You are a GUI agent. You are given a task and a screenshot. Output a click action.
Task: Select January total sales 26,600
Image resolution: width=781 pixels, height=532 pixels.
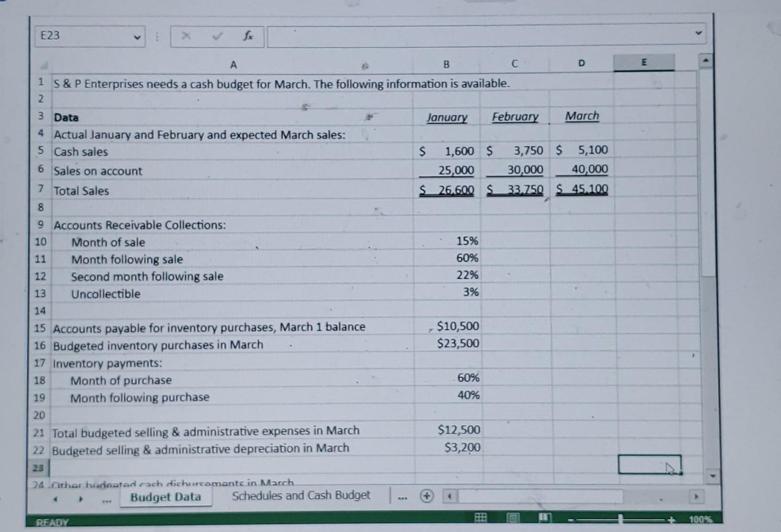(446, 190)
